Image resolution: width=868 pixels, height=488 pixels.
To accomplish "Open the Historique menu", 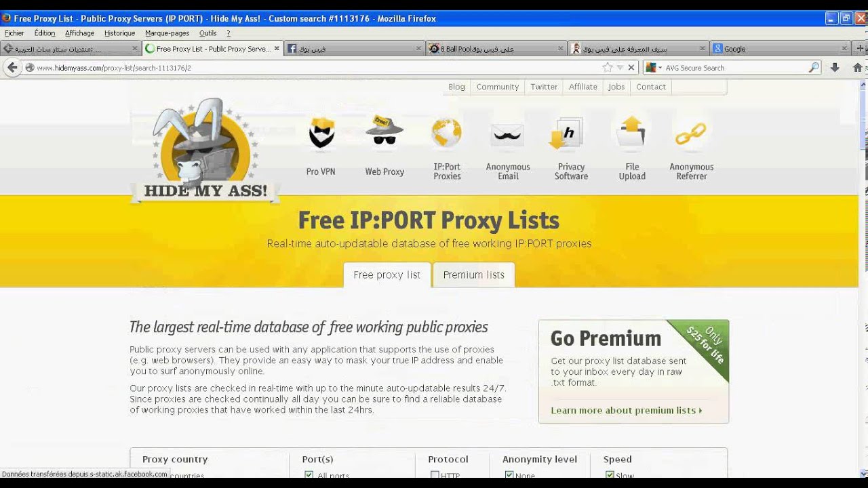I will point(120,33).
